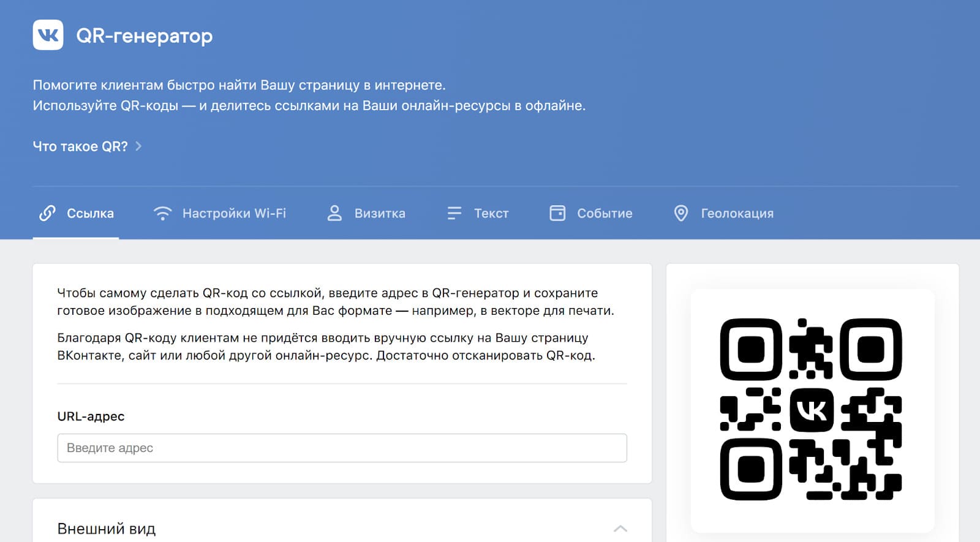Switch to the Текст tab
Viewport: 980px width, 542px height.
coord(491,213)
